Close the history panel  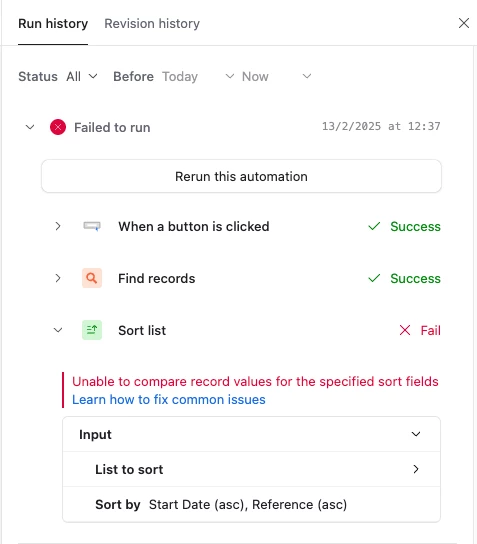464,23
